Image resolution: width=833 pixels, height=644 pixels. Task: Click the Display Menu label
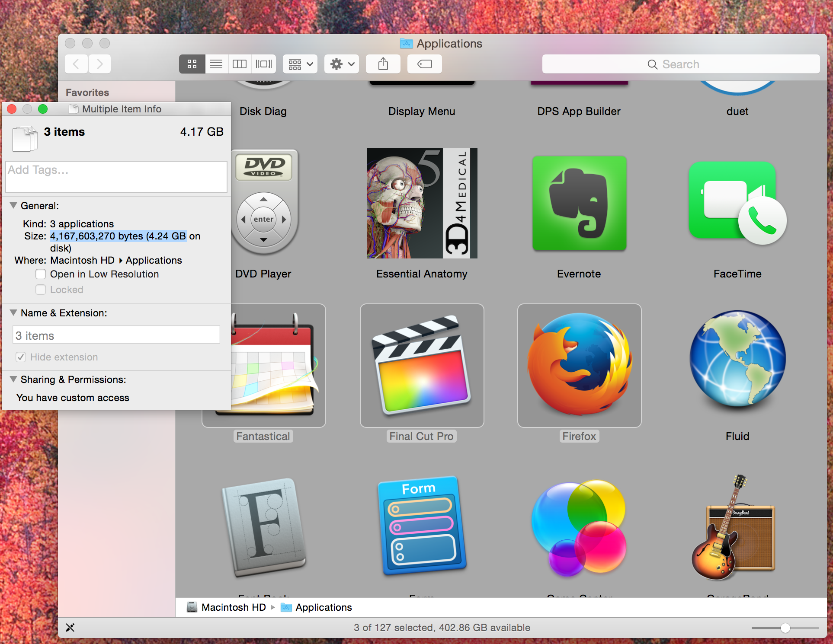coord(422,112)
